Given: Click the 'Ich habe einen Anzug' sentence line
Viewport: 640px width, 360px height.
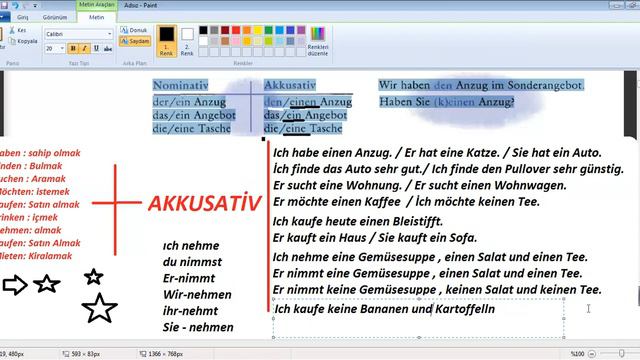Looking at the screenshot, I should pos(332,153).
